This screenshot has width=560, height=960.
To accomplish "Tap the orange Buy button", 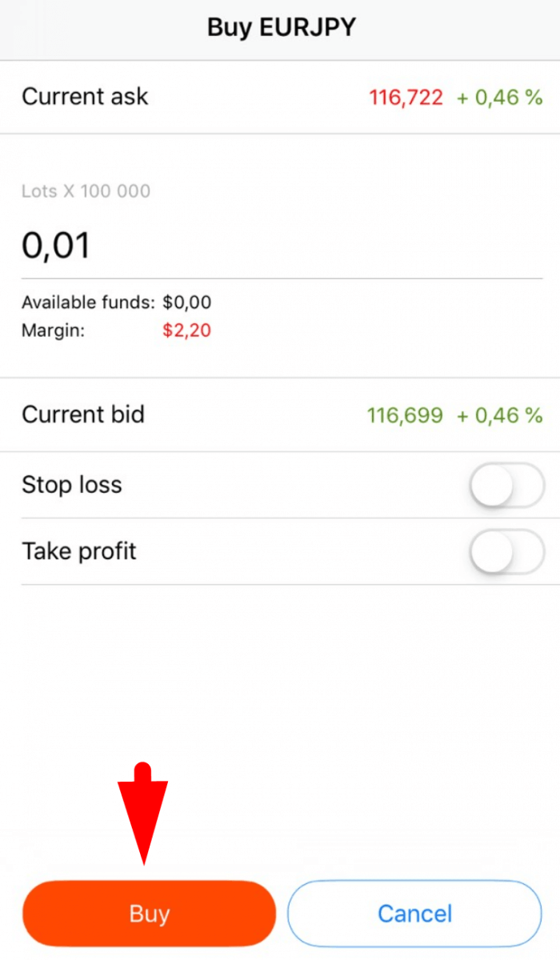I will 149,914.
